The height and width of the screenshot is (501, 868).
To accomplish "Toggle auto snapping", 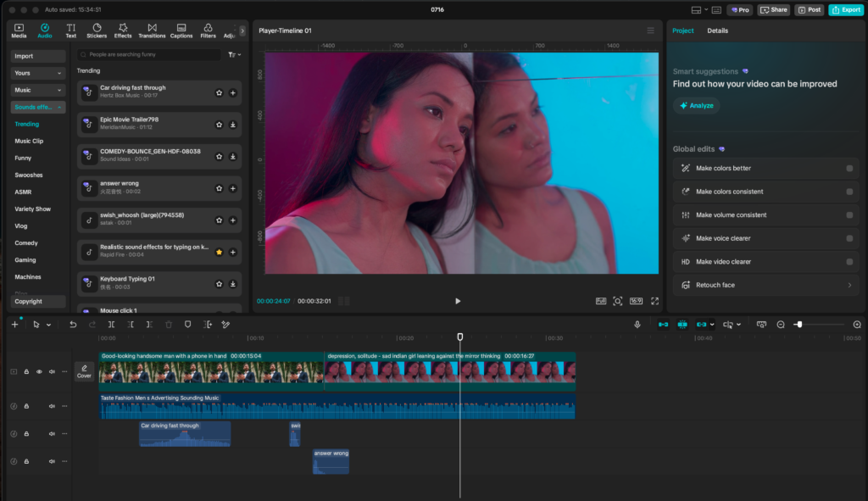I will pyautogui.click(x=682, y=325).
